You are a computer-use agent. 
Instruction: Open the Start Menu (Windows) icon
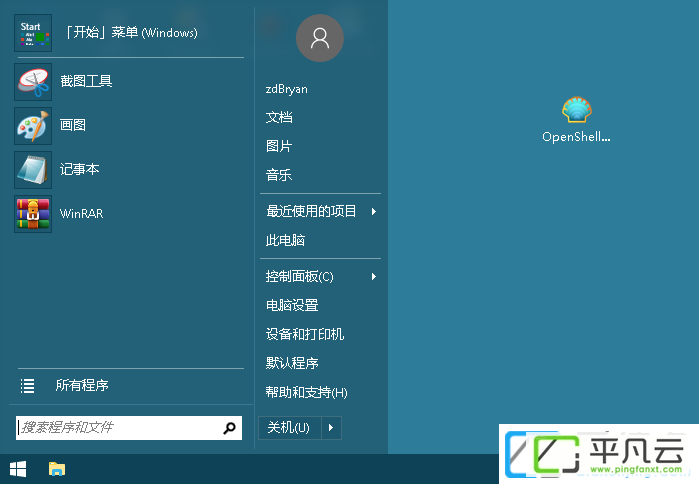33,33
